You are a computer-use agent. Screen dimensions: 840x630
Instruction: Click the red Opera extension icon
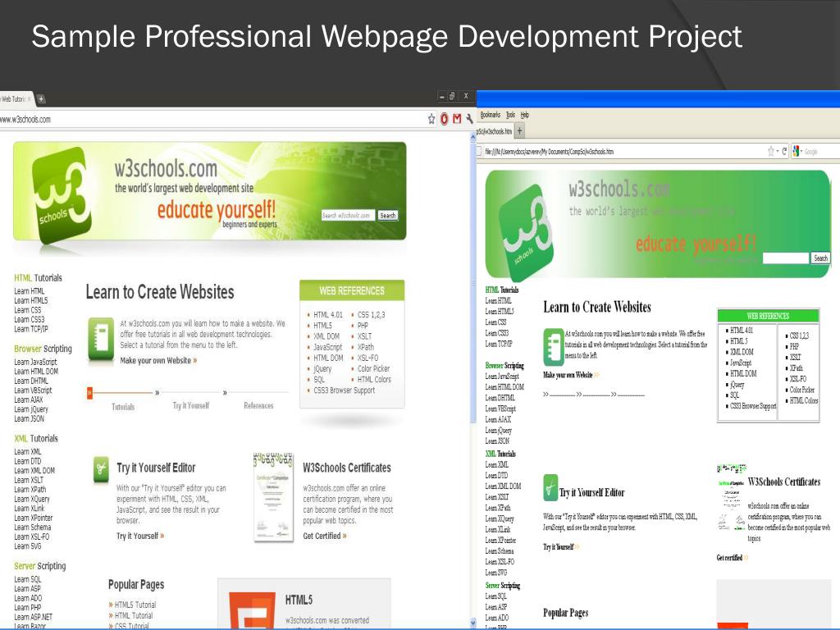pos(444,119)
